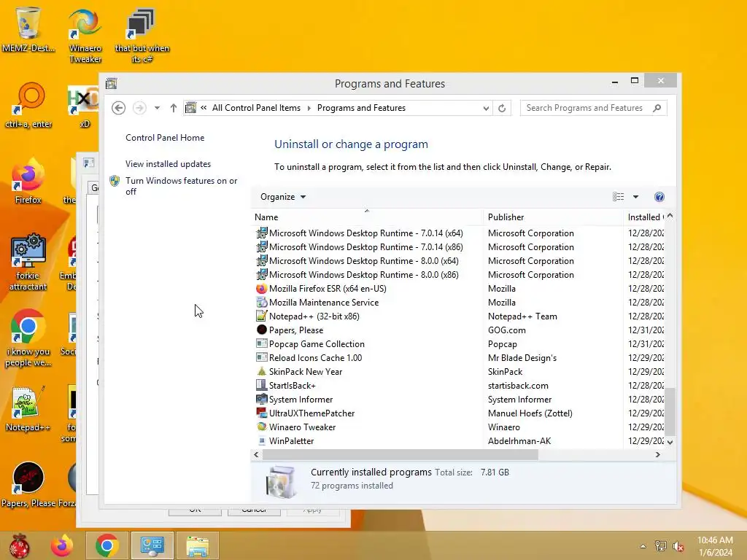Open Turn Windows features on or off
Image resolution: width=747 pixels, height=560 pixels.
(181, 186)
